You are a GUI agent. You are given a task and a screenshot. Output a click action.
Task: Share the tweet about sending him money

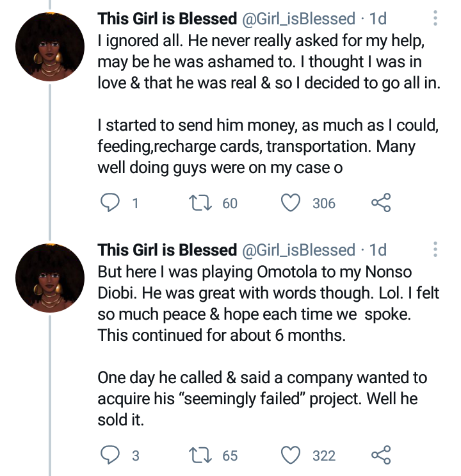381,202
